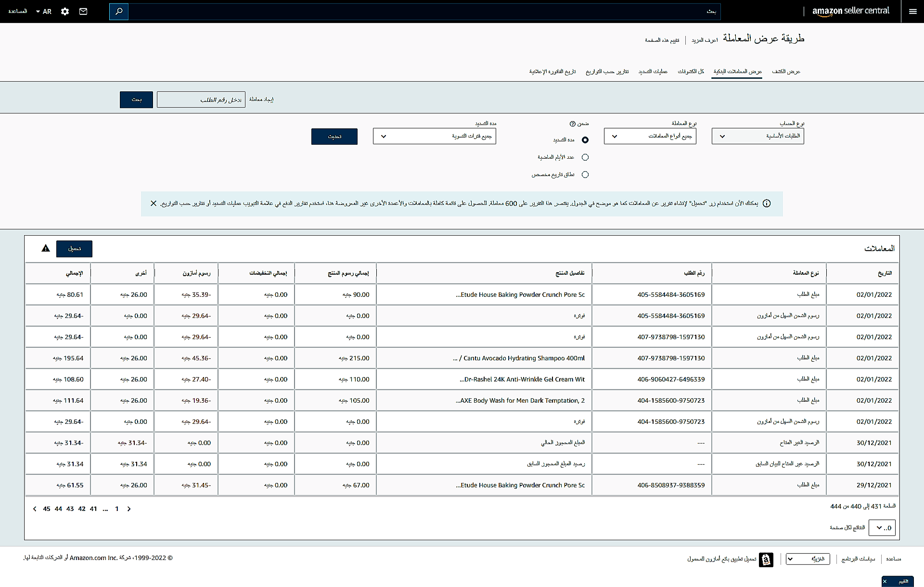Expand the مدة التسديد settlement periods dropdown
Image resolution: width=924 pixels, height=587 pixels.
pos(434,136)
